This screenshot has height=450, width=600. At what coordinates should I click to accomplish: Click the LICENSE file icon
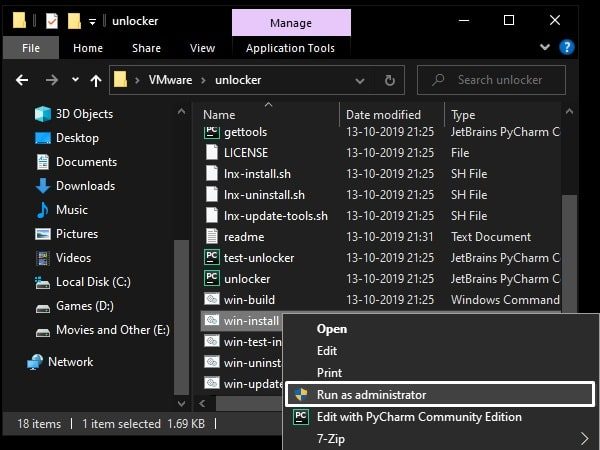(212, 152)
